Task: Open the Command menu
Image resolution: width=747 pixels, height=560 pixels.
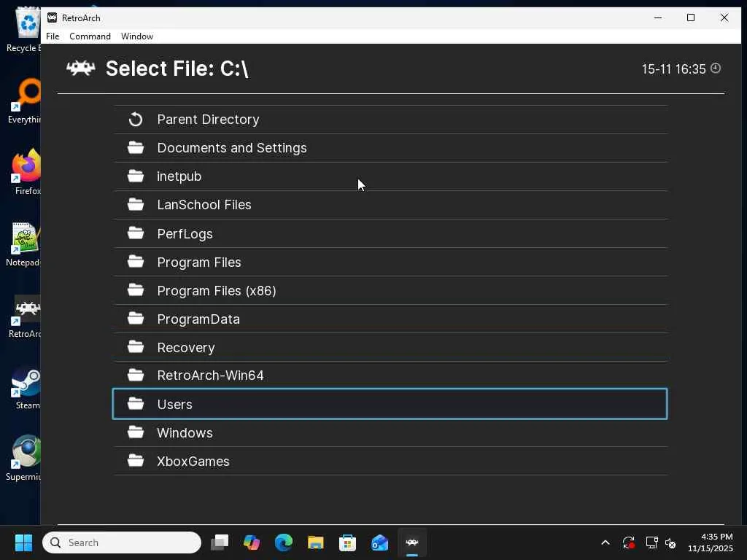Action: 90,36
